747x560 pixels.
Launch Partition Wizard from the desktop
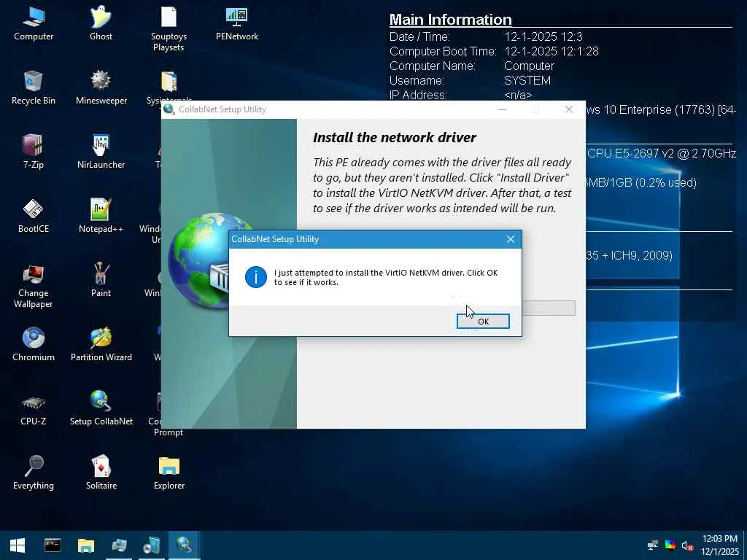pyautogui.click(x=101, y=344)
